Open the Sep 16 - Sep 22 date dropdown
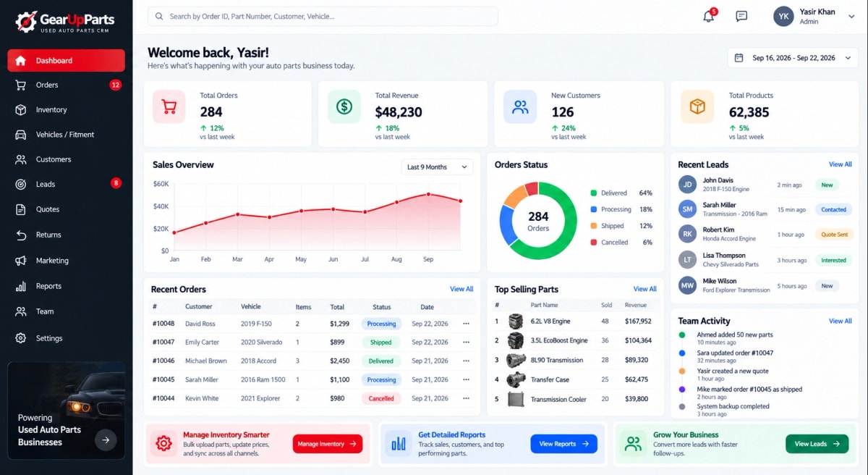Image resolution: width=868 pixels, height=475 pixels. point(793,58)
